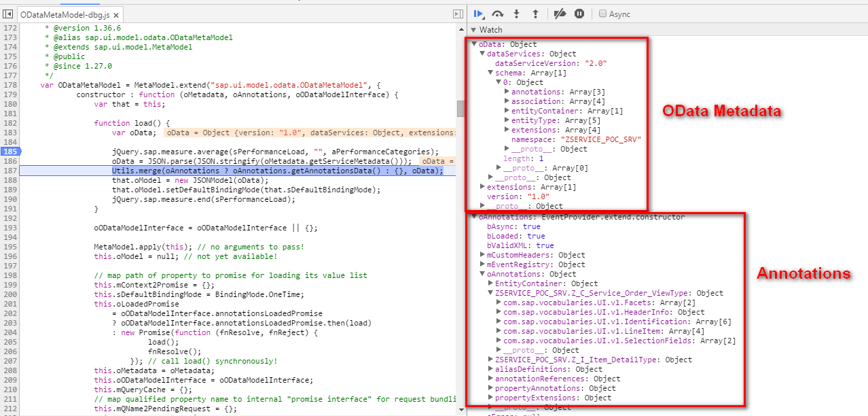The height and width of the screenshot is (416, 868).
Task: Step into the next function call
Action: (516, 14)
